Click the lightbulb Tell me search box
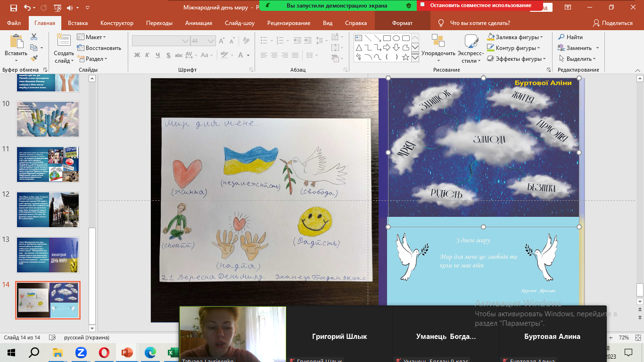Screen dimensions: 644x362 (x=474, y=23)
